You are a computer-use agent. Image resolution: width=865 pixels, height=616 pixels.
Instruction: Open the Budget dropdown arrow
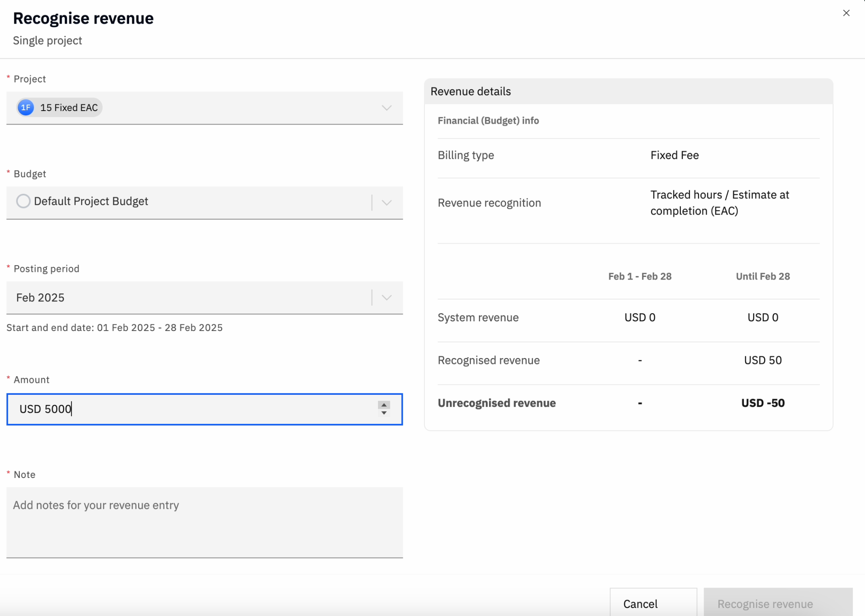tap(386, 203)
